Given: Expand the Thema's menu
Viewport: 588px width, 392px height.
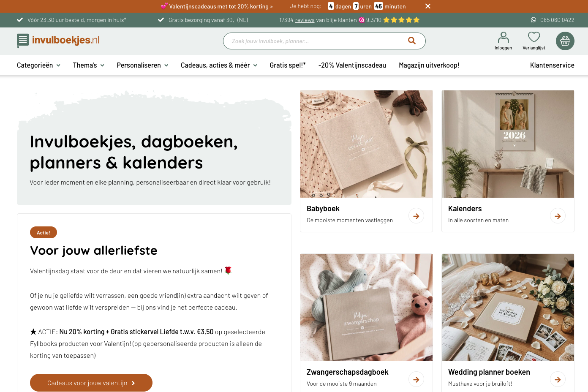Looking at the screenshot, I should pos(88,65).
